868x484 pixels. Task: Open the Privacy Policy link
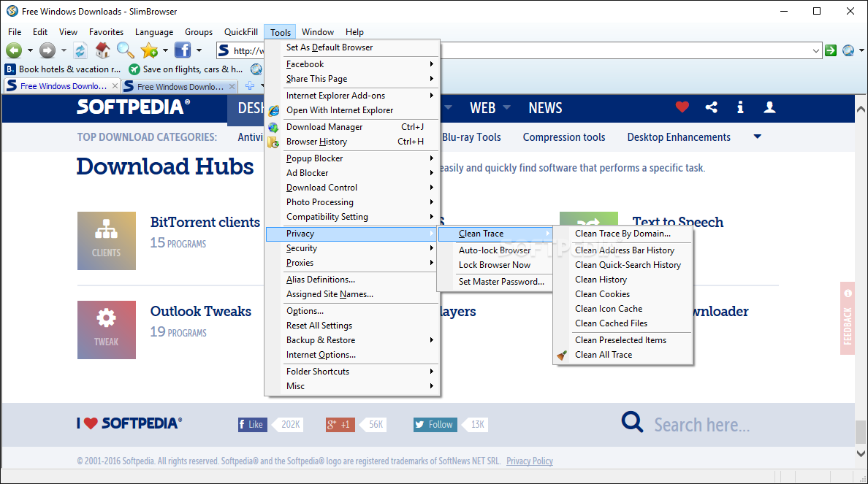click(530, 461)
